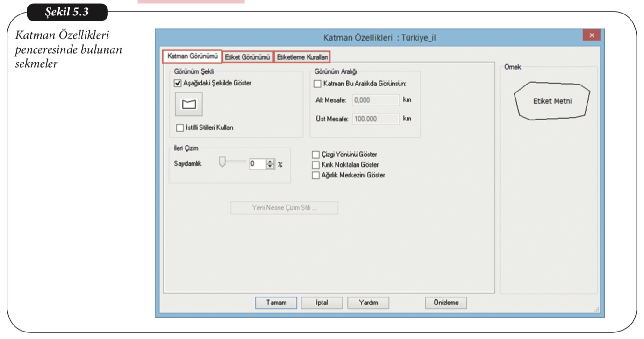This screenshot has height=339, width=644.
Task: Click the Saydamlık slider handle
Action: click(x=222, y=162)
